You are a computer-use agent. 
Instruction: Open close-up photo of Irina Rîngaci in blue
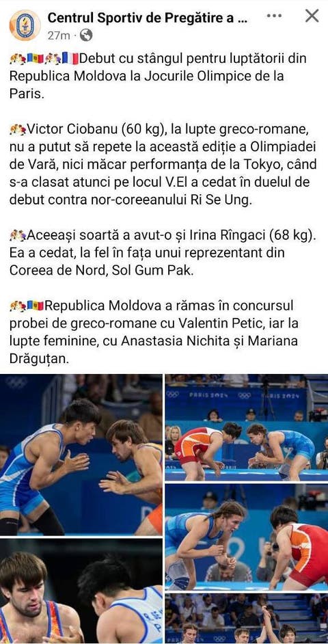(247, 537)
